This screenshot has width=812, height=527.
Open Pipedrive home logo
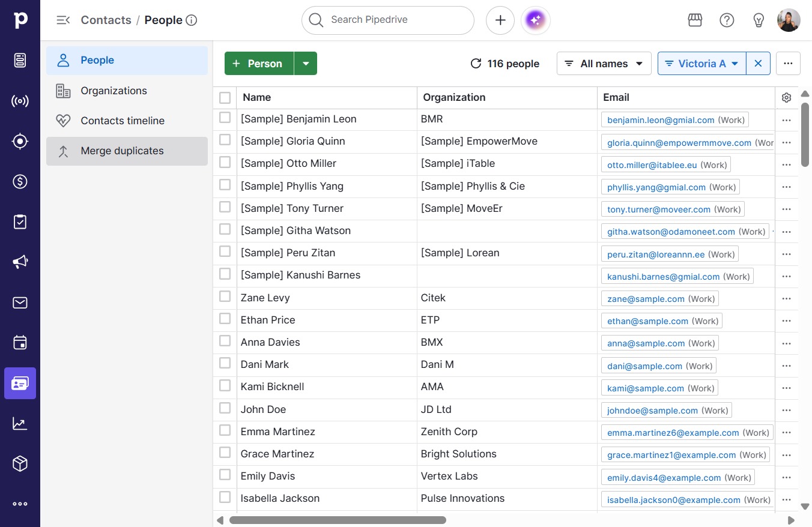(x=20, y=20)
